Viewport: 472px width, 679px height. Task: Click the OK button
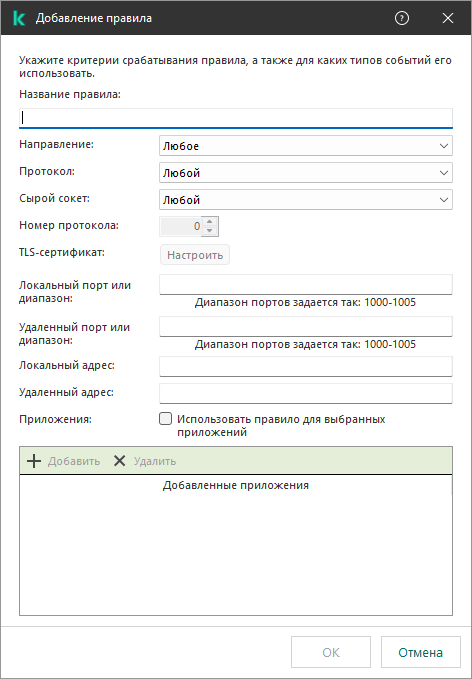331,652
